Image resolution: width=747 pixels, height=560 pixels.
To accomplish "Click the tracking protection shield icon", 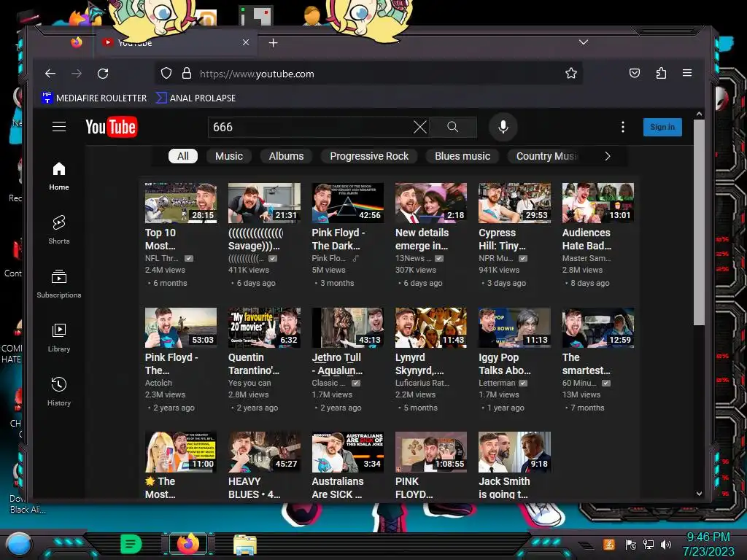I will [x=166, y=74].
